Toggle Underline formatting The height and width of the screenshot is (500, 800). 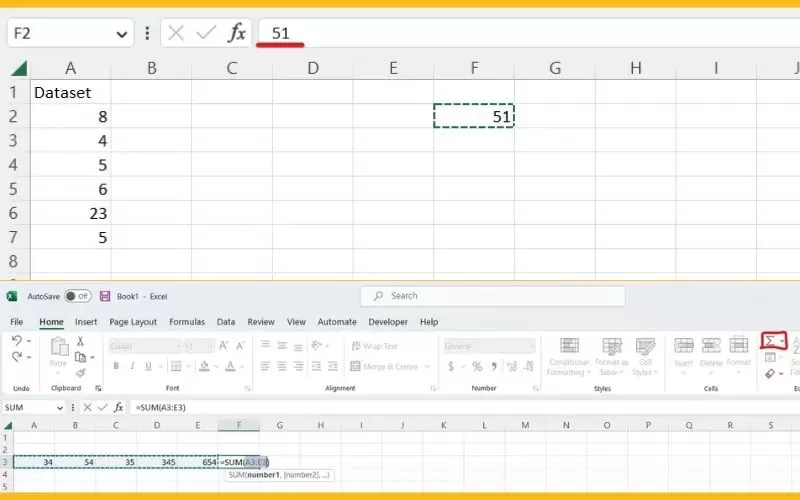[148, 366]
